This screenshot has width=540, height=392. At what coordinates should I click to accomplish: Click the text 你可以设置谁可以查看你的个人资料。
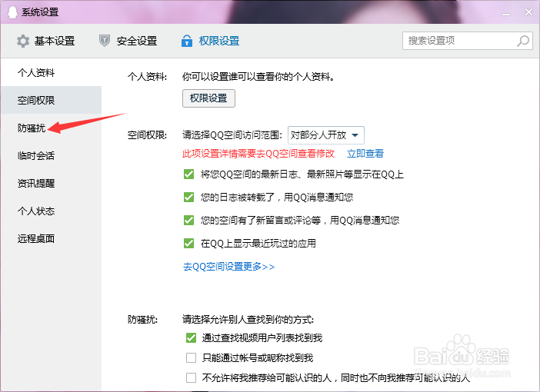click(258, 76)
